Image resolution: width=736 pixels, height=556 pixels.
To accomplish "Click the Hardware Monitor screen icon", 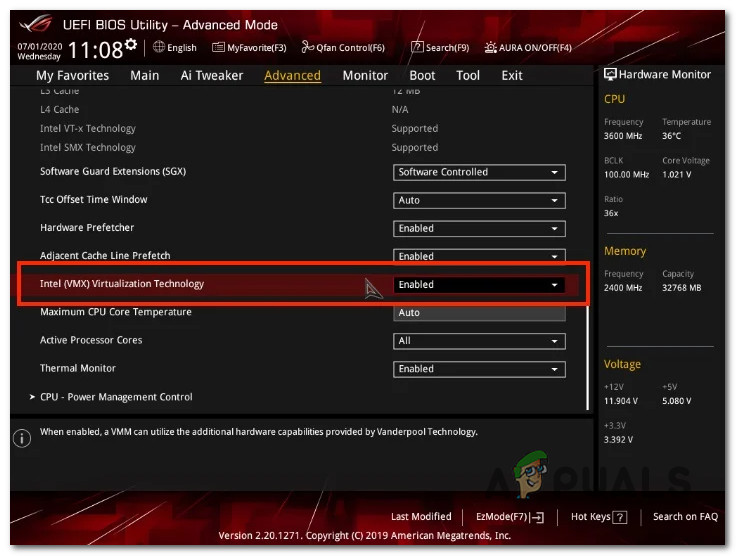I will [610, 74].
